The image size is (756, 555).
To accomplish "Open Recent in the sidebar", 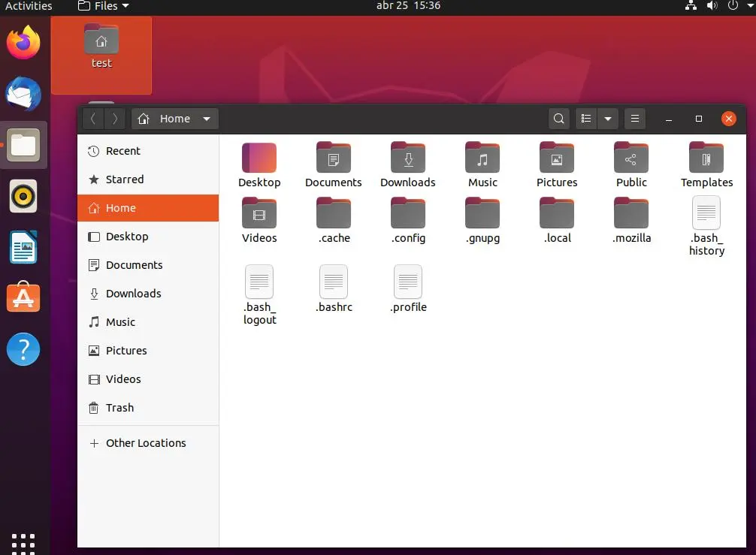I will click(148, 151).
